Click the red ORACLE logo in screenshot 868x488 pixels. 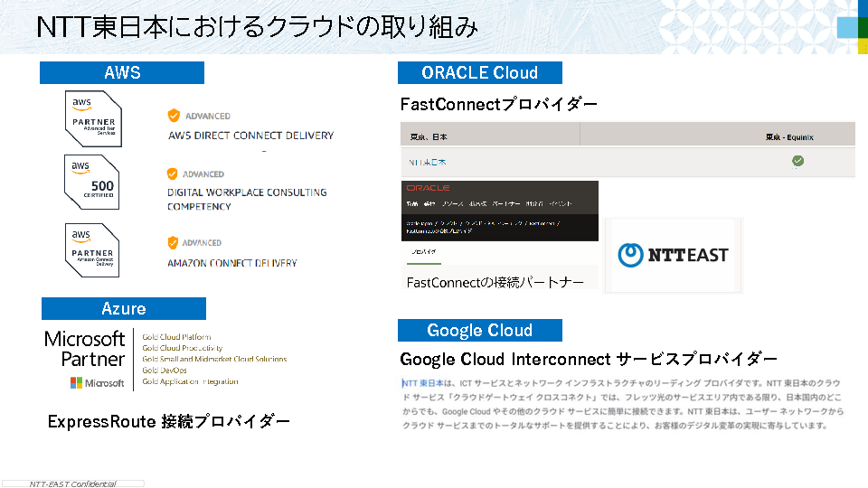pos(429,188)
